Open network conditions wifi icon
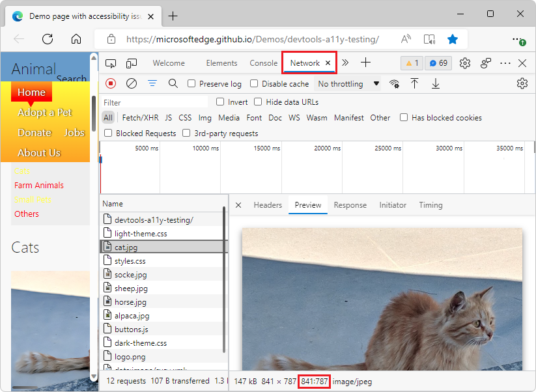 pos(394,83)
